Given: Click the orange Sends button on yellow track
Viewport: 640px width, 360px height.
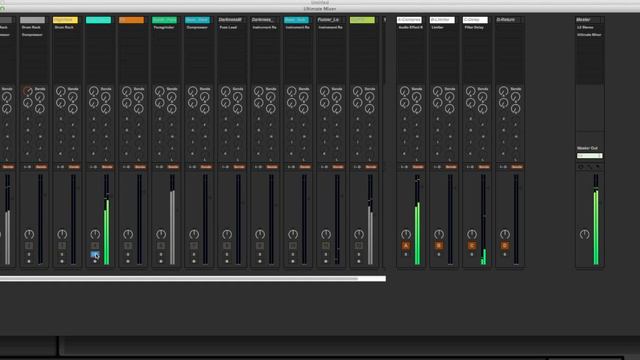Looking at the screenshot, I should click(x=74, y=167).
